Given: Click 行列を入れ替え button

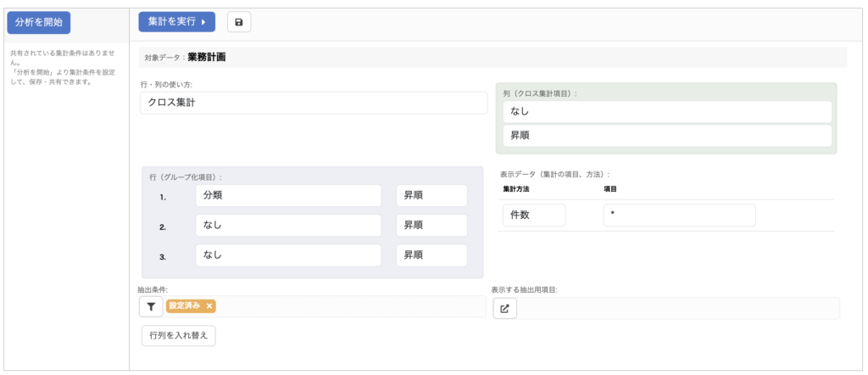Looking at the screenshot, I should (179, 336).
